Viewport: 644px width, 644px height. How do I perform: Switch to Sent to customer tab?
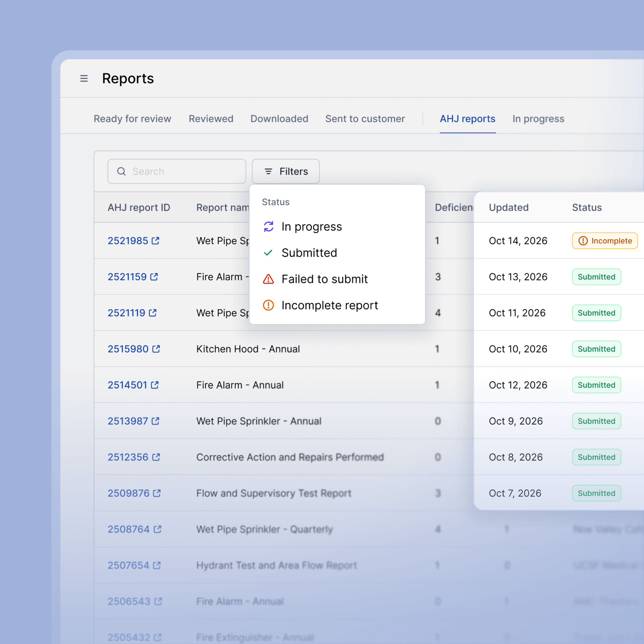click(365, 119)
